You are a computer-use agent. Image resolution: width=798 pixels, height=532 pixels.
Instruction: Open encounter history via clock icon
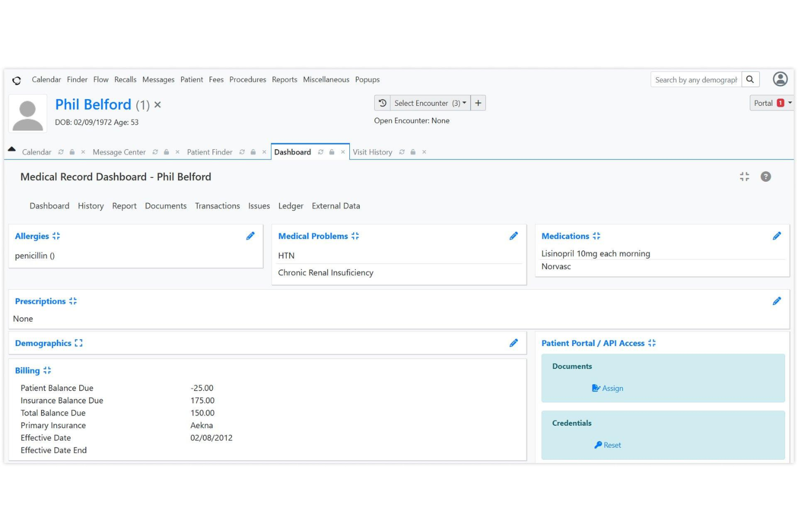click(x=382, y=102)
